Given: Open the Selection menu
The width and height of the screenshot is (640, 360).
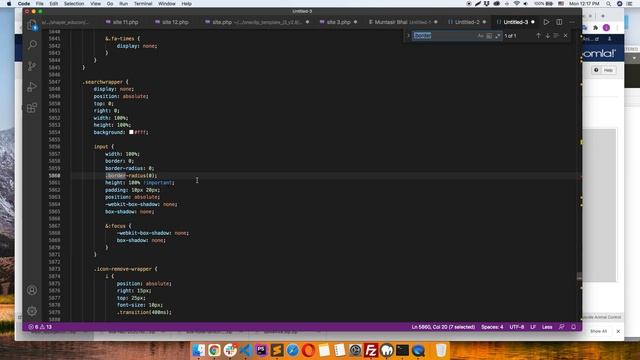Looking at the screenshot, I should (74, 4).
